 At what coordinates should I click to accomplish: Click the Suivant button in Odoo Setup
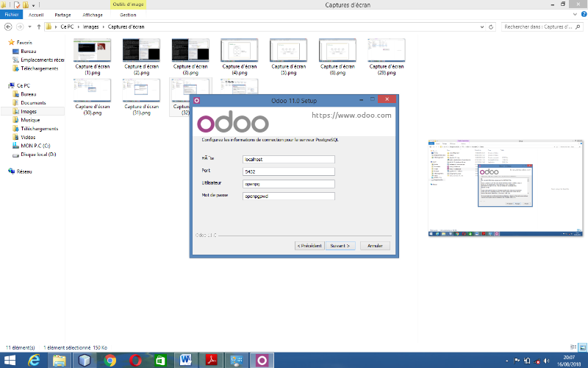[x=340, y=245]
